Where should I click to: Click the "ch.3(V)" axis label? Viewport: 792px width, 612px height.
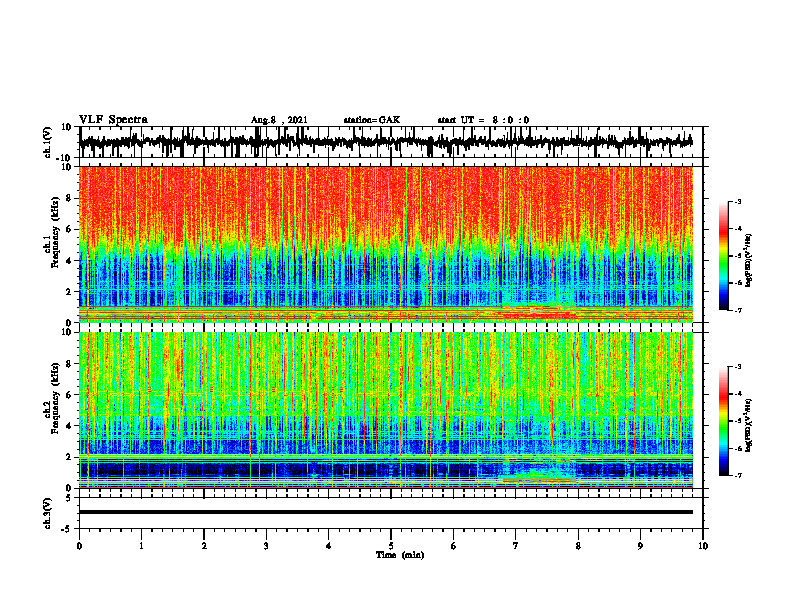click(x=48, y=513)
